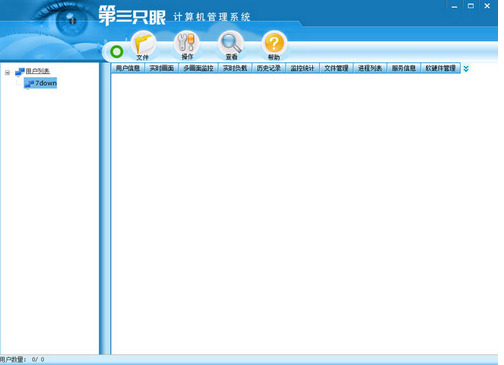Switch to the 服务信息 tab
The height and width of the screenshot is (365, 504).
(403, 68)
